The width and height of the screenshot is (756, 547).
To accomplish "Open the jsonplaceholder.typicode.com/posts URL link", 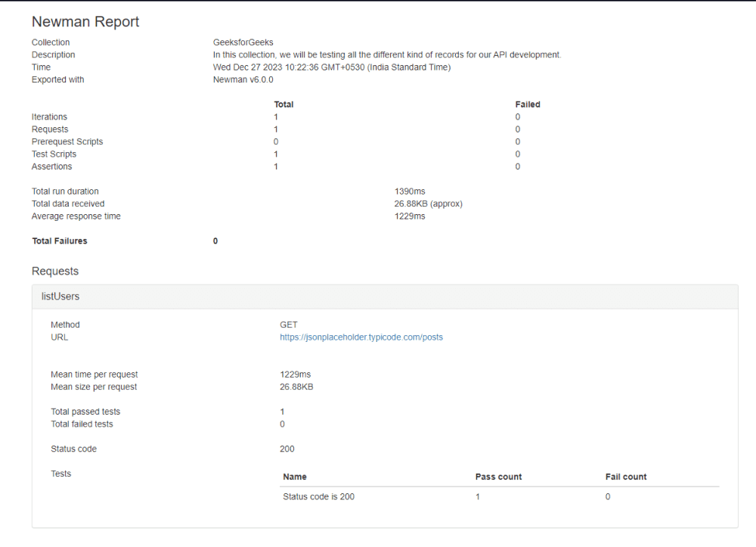I will [361, 337].
